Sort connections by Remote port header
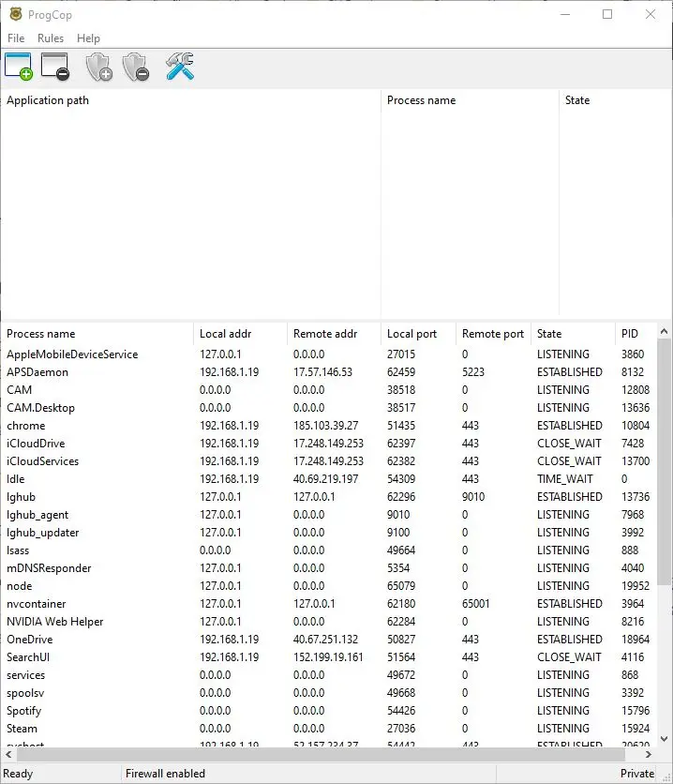This screenshot has height=784, width=673. [x=493, y=334]
